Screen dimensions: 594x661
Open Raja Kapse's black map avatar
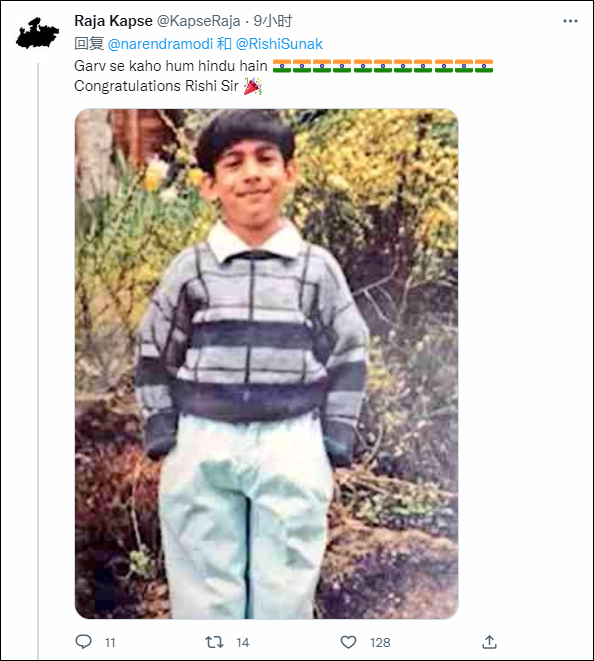pyautogui.click(x=38, y=33)
